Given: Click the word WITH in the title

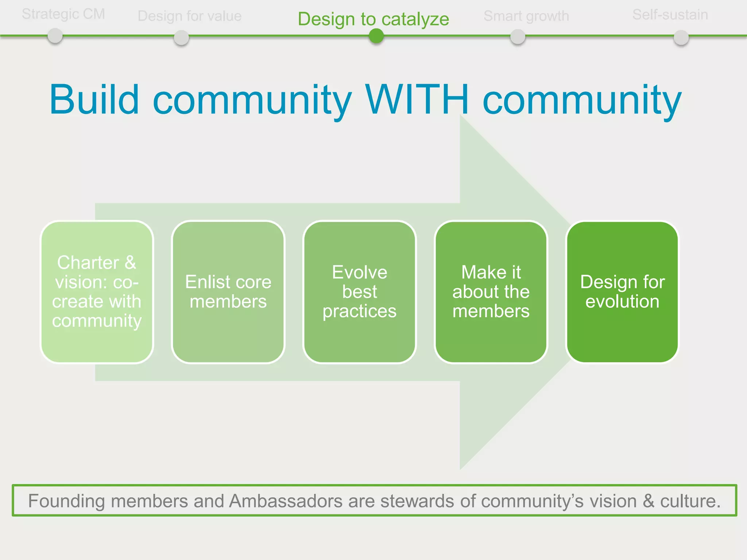Looking at the screenshot, I should click(417, 100).
